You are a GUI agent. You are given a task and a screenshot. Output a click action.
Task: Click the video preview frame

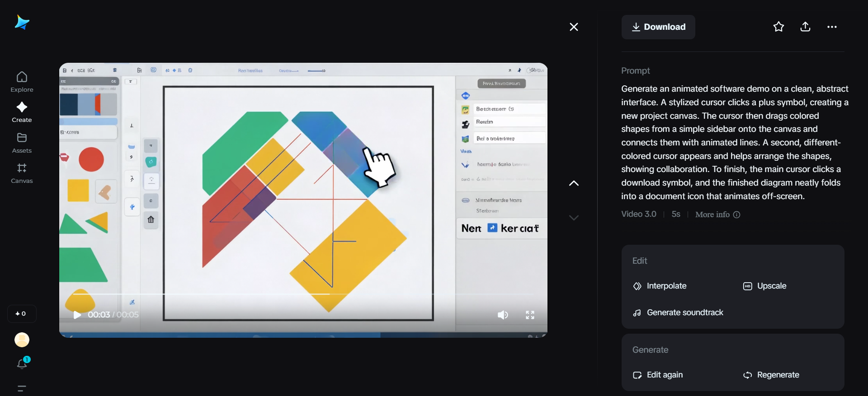tap(303, 200)
